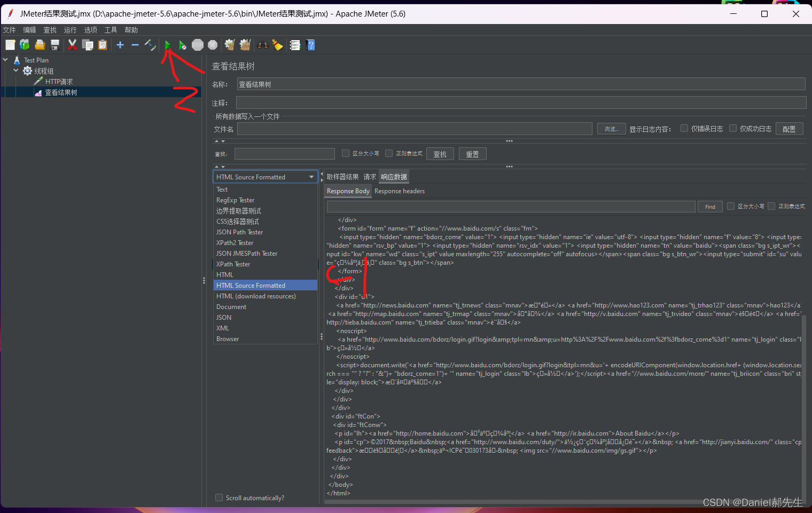Open the 编辑 menu
The width and height of the screenshot is (812, 513).
[x=30, y=30]
